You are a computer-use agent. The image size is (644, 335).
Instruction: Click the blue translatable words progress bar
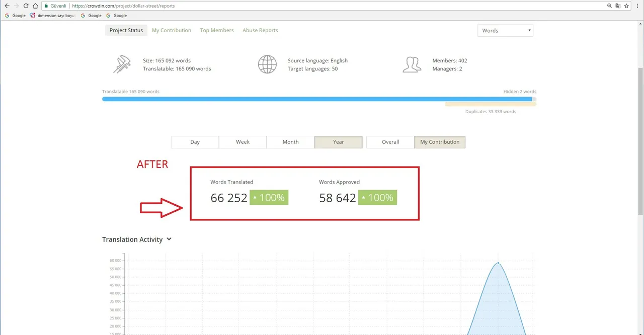pos(317,99)
